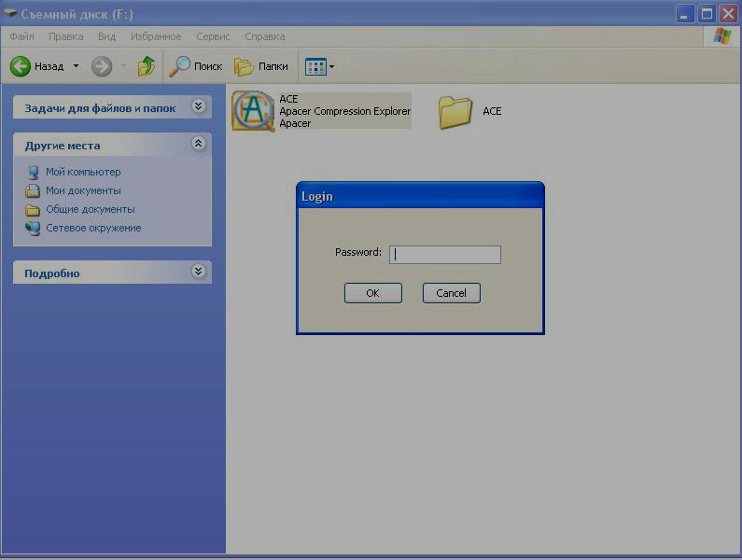The width and height of the screenshot is (742, 560).
Task: Go to Сетевое окружение link
Action: tap(93, 228)
